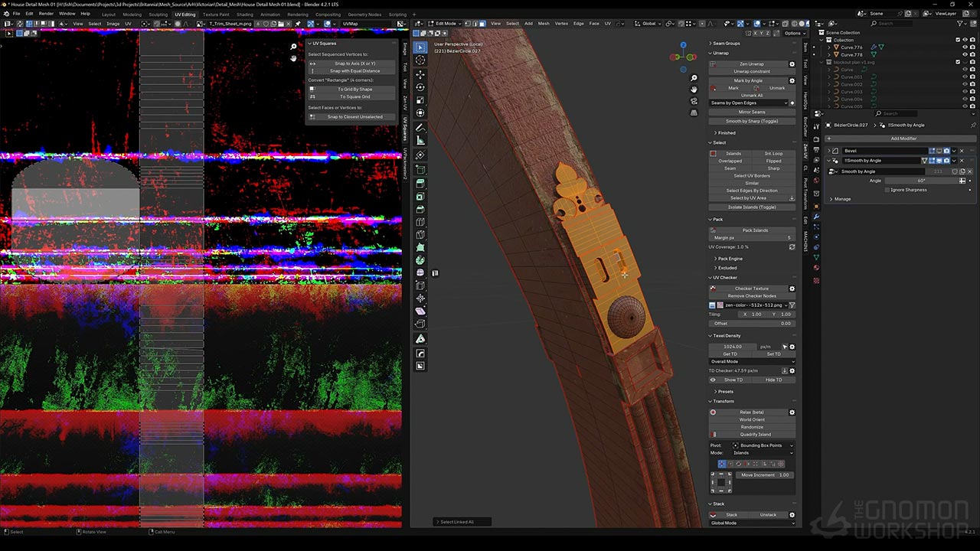This screenshot has height=551, width=980.
Task: Click the viewport zoom magnifier icon
Action: click(694, 78)
